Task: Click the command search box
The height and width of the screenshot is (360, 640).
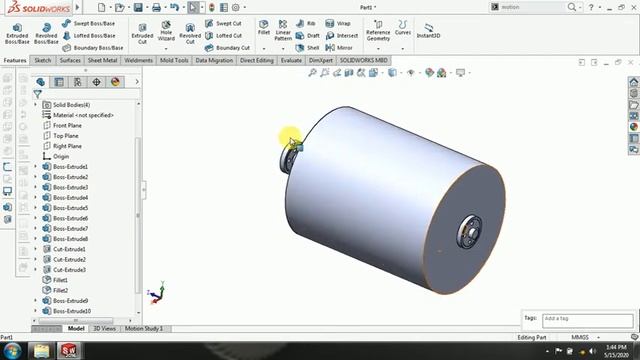Action: click(532, 7)
